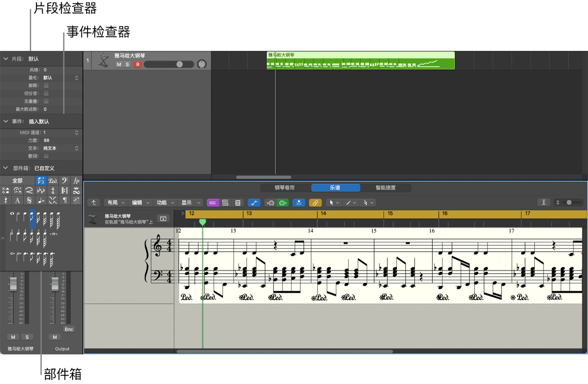Select the pedal marks (Ped.) group
This screenshot has width=588, height=384.
coord(53,180)
